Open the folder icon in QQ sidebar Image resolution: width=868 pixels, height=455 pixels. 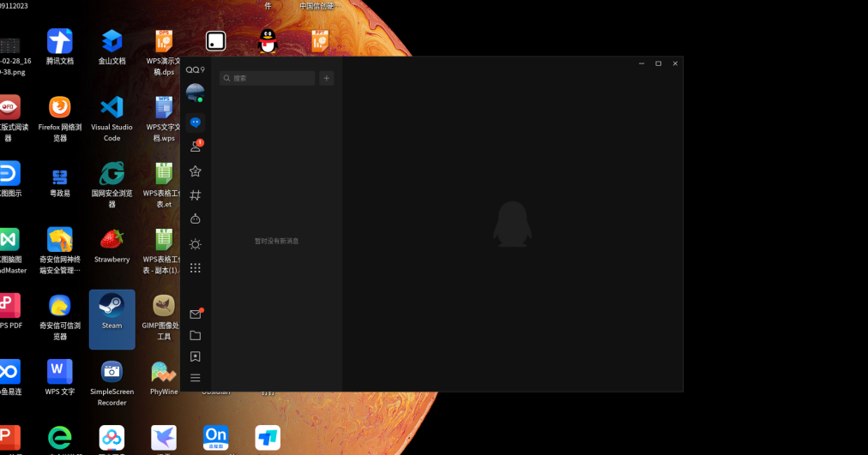(196, 336)
